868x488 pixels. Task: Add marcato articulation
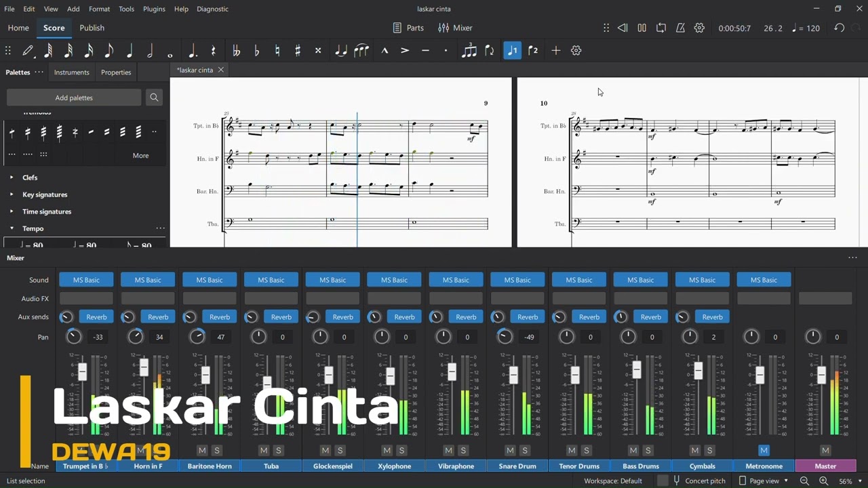coord(384,51)
